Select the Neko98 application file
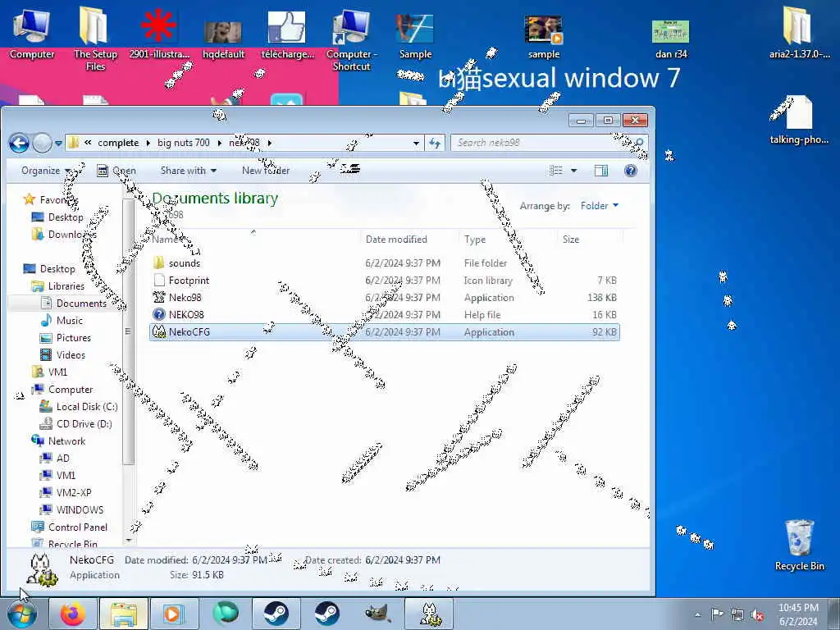Viewport: 840px width, 630px height. click(385, 297)
